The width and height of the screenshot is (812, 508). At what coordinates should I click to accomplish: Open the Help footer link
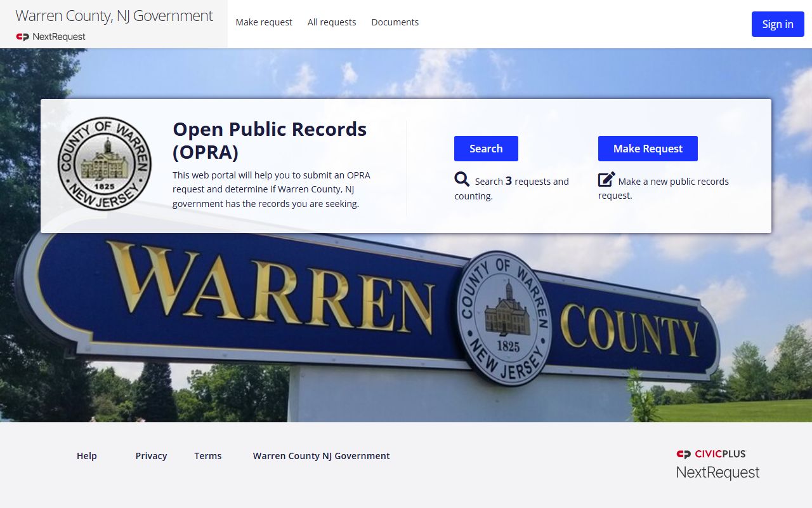pos(87,456)
